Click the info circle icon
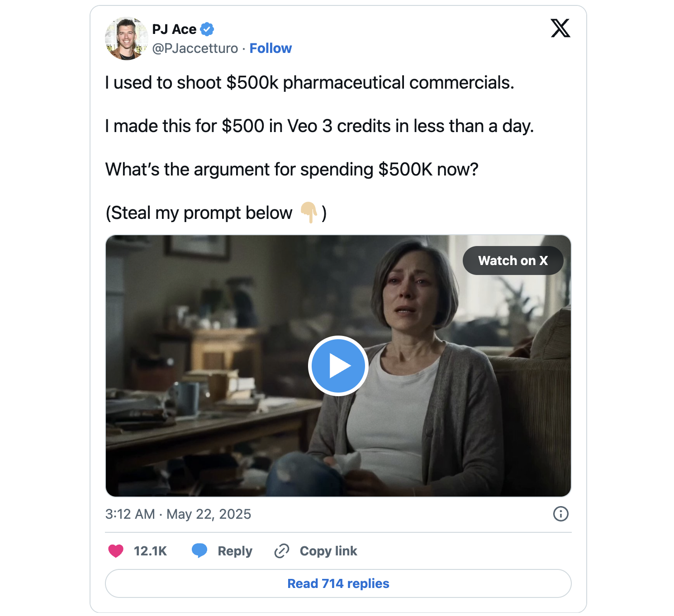 [x=560, y=514]
